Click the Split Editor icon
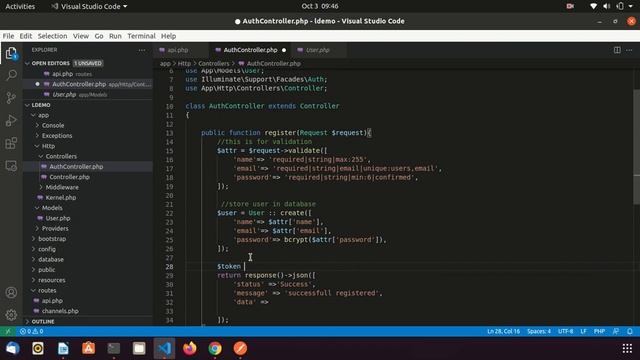This screenshot has width=640, height=360. (617, 50)
